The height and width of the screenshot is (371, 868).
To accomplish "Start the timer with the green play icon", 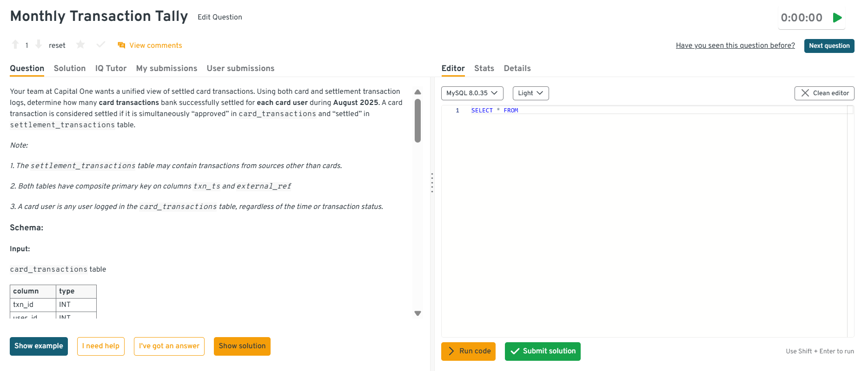I will 837,18.
